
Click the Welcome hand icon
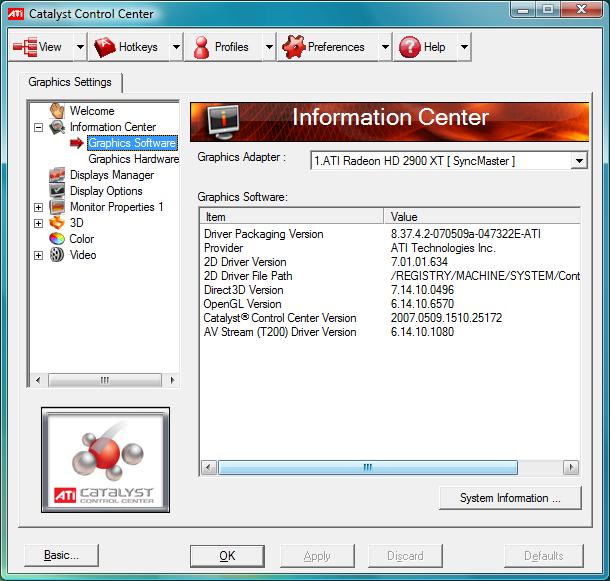(x=57, y=111)
